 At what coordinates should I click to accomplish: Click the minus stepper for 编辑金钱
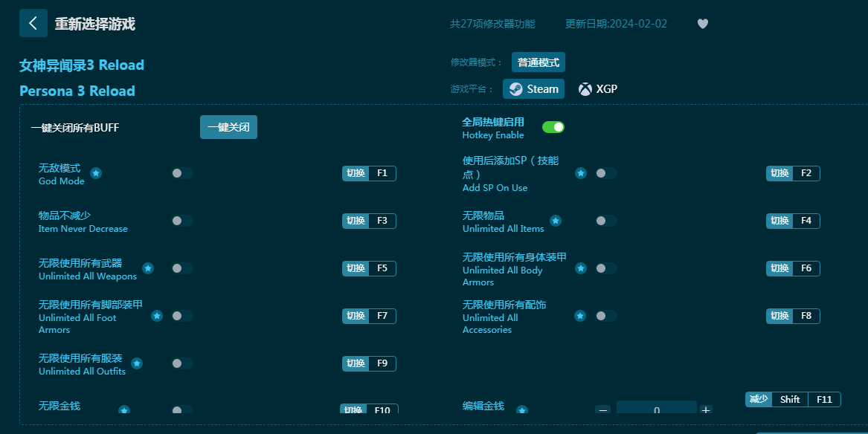point(603,409)
